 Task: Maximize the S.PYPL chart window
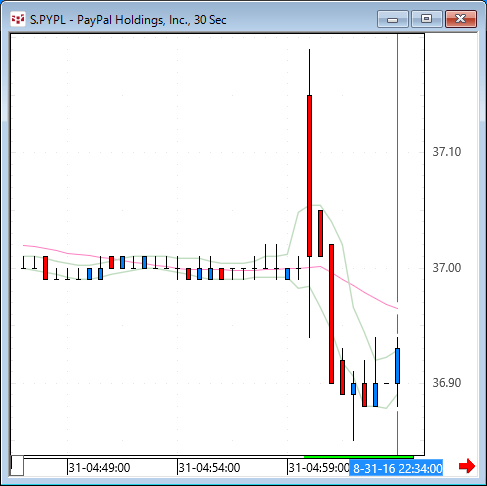tap(427, 19)
